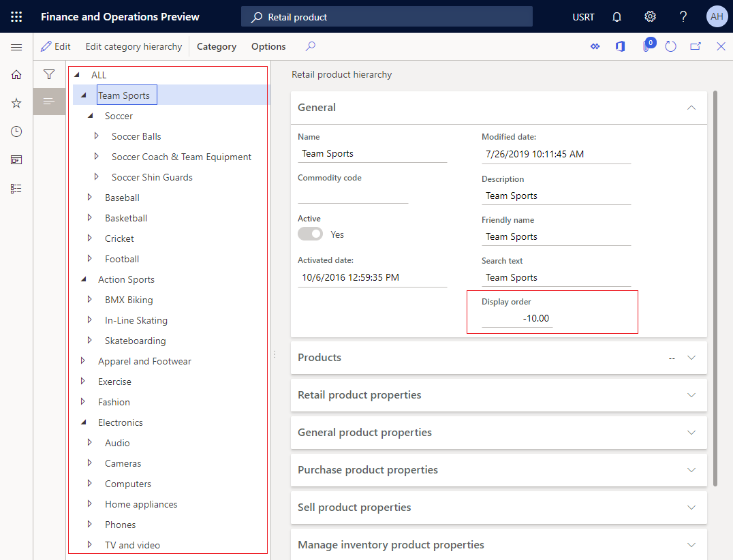This screenshot has height=560, width=733.
Task: Click Edit category hierarchy
Action: pyautogui.click(x=134, y=46)
